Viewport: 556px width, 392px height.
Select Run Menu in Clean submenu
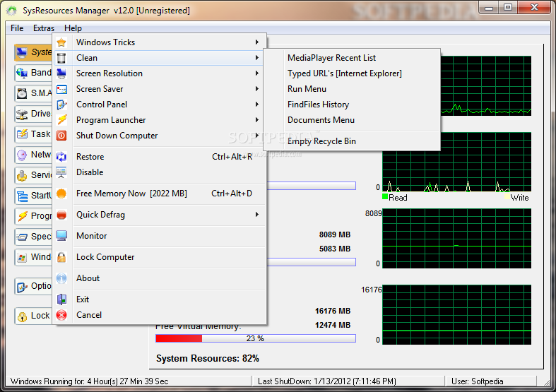[x=352, y=89]
